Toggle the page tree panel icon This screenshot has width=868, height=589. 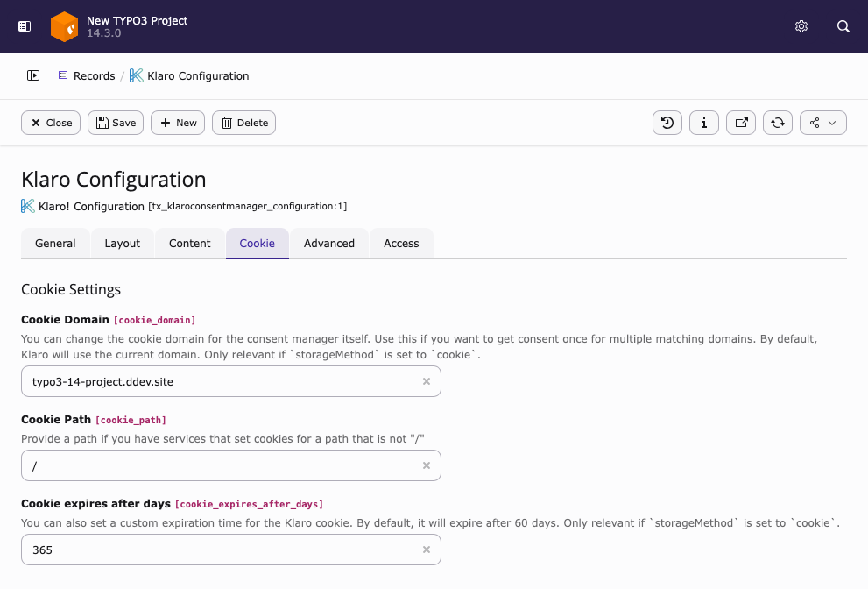click(33, 75)
